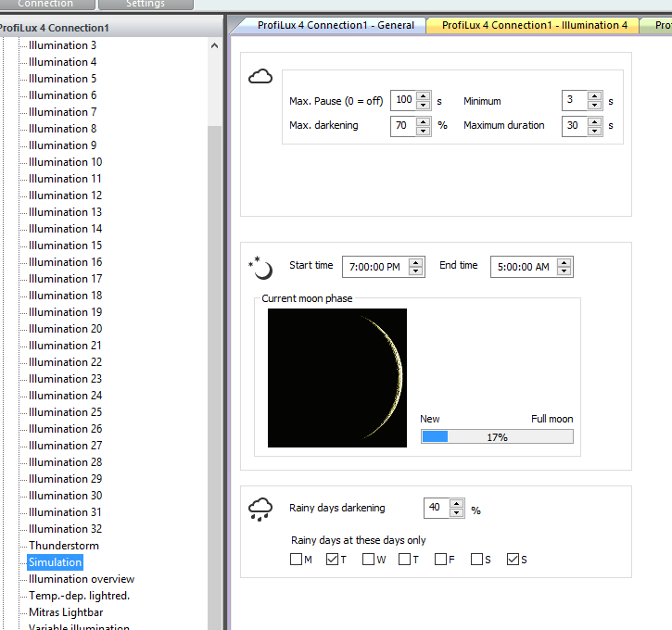The height and width of the screenshot is (630, 672).
Task: Select Illumination 7 in the tree
Action: (63, 112)
